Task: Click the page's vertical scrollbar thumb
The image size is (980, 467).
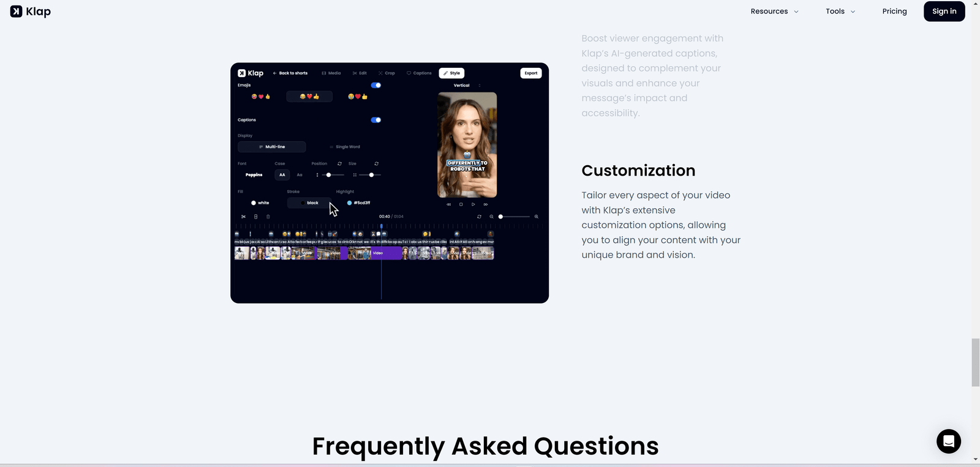Action: point(975,362)
